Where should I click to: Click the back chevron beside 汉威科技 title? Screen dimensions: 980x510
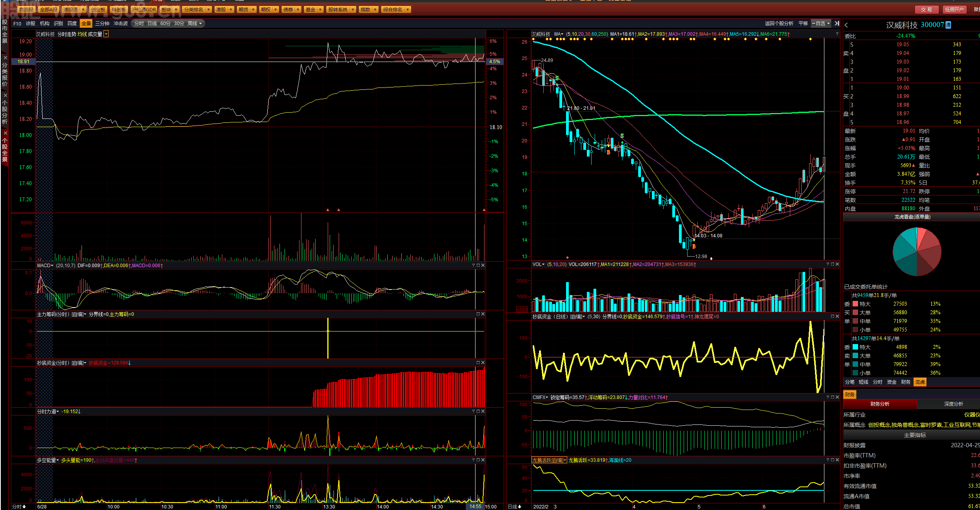(x=846, y=25)
